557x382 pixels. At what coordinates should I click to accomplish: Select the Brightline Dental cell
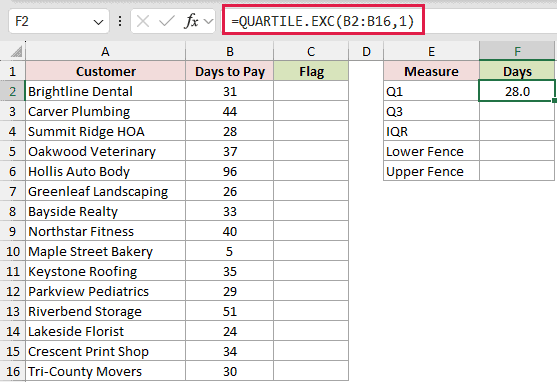[106, 91]
